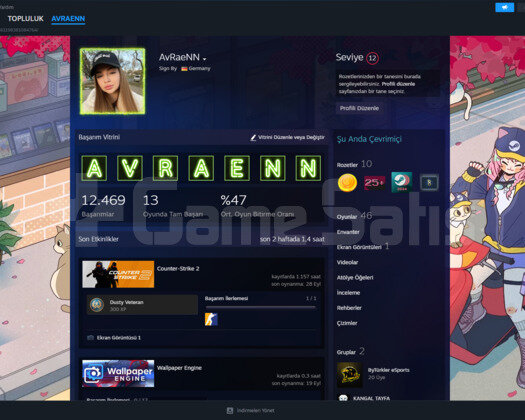Open the Dusty Veteran 300 XP badge entry

(x=142, y=305)
